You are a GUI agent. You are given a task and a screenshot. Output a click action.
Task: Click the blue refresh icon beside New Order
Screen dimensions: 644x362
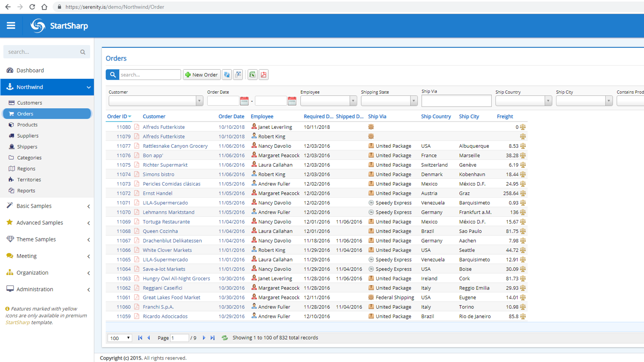pyautogui.click(x=227, y=75)
